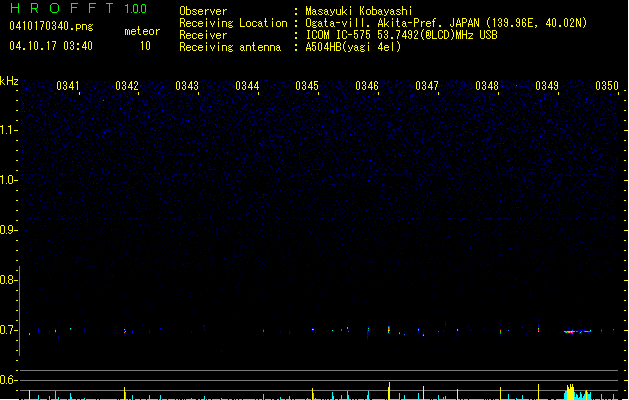The height and width of the screenshot is (400, 629).
Task: Click the kHz frequency axis unit label
Action: [x=9, y=81]
